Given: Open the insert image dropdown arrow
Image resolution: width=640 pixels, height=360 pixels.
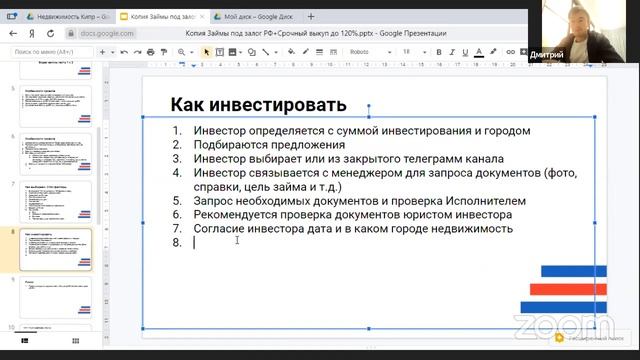Looking at the screenshot, I should 240,52.
